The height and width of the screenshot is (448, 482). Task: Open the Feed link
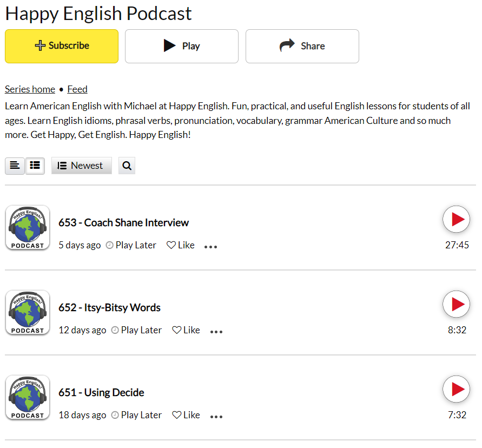(77, 89)
